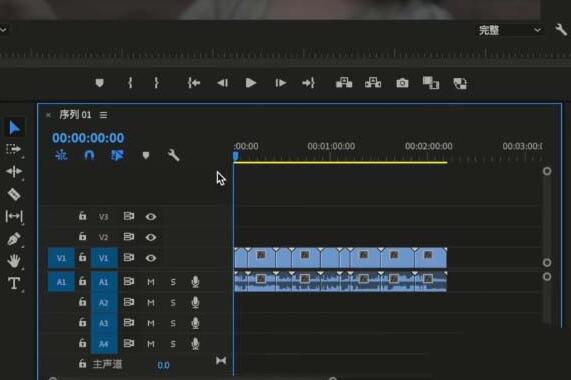Enable voice-over record on A4

point(195,344)
